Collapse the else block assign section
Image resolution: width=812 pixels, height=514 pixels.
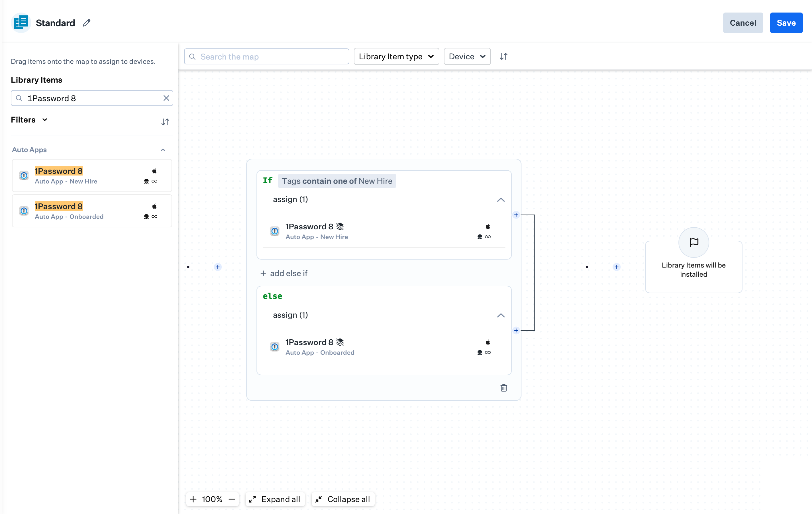click(500, 315)
